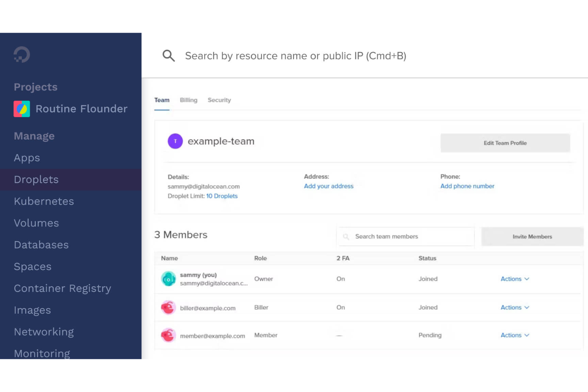Open Actions menu for the pending member
The height and width of the screenshot is (392, 588).
[514, 335]
